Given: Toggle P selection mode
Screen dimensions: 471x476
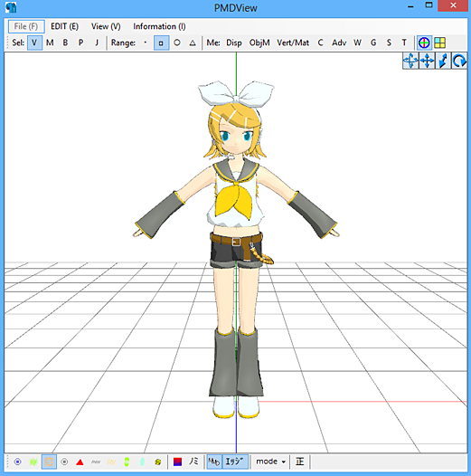Looking at the screenshot, I should (x=80, y=43).
